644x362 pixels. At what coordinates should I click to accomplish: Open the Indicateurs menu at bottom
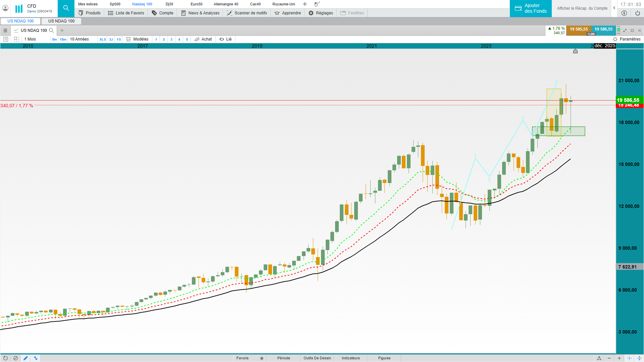click(351, 358)
